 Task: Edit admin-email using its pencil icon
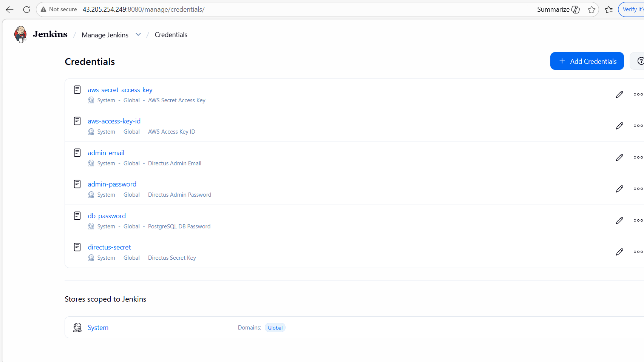pos(619,157)
